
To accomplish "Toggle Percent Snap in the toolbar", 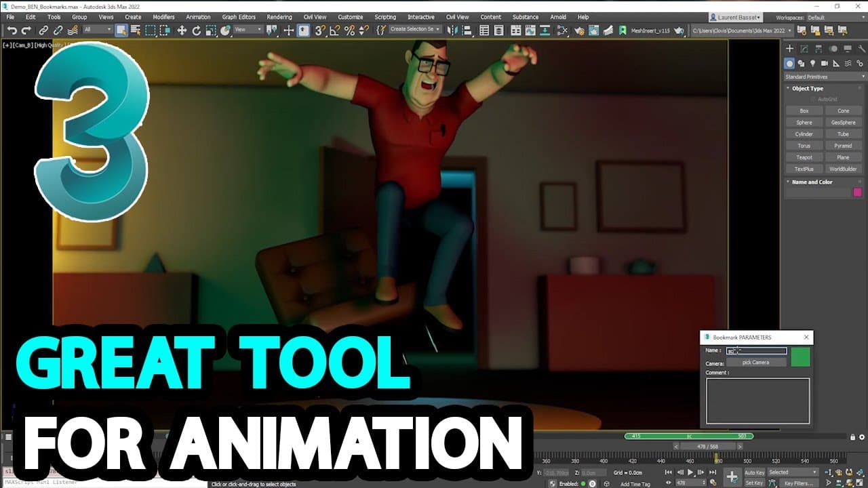I will coord(350,30).
